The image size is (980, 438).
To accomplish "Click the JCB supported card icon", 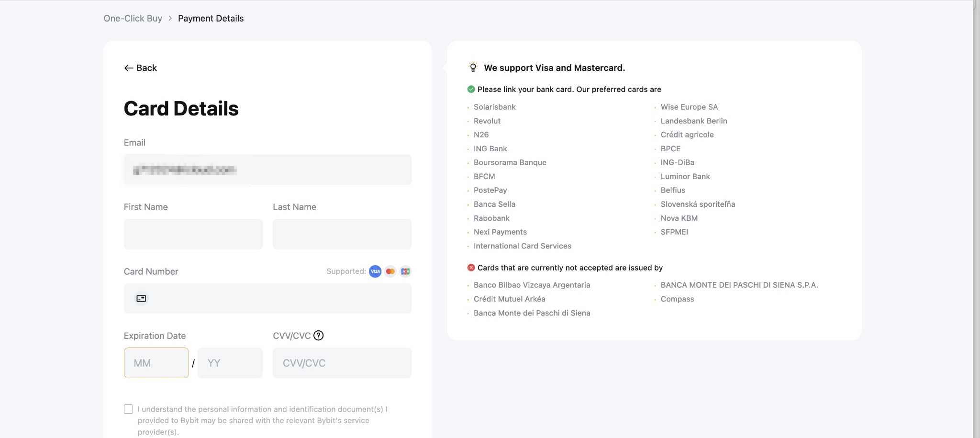I will pos(405,271).
